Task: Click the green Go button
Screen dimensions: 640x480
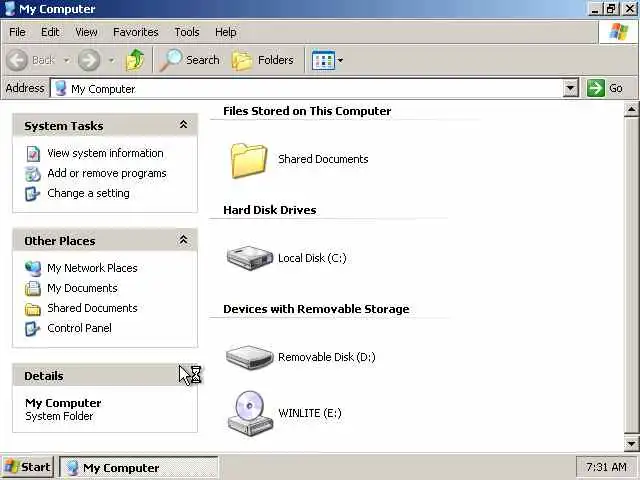Action: point(605,88)
